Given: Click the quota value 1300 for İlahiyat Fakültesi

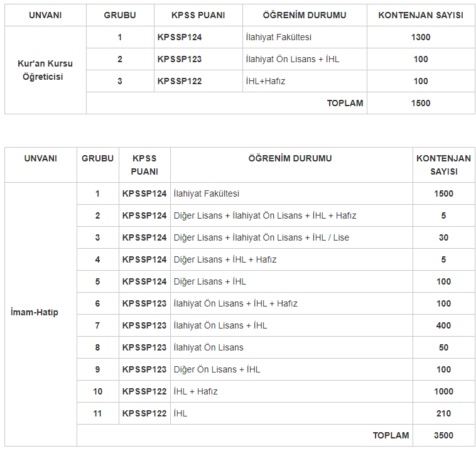Looking at the screenshot, I should (421, 37).
